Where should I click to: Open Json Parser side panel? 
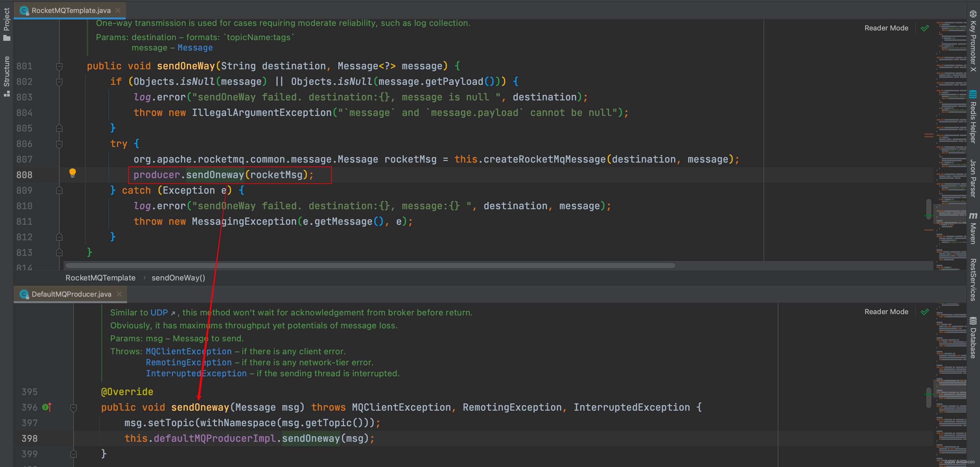click(x=973, y=178)
